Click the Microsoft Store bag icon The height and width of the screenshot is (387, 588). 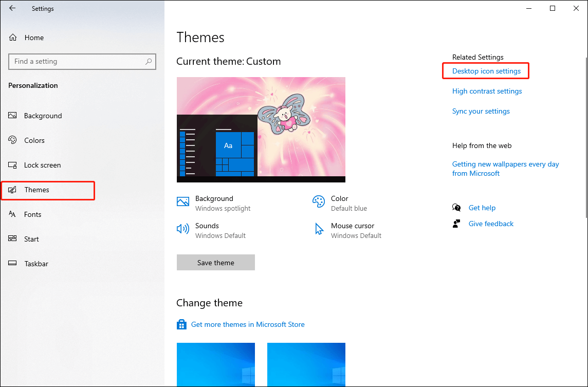click(181, 324)
